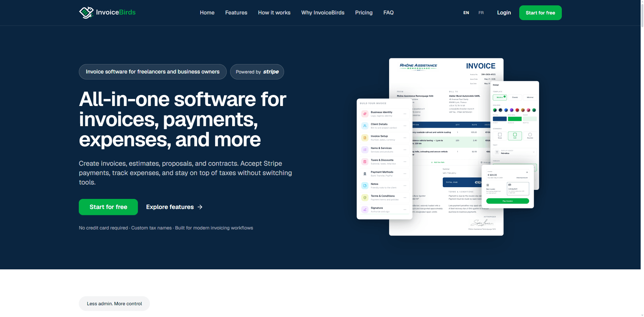Open the Helvetica font dropdown

[x=515, y=152]
